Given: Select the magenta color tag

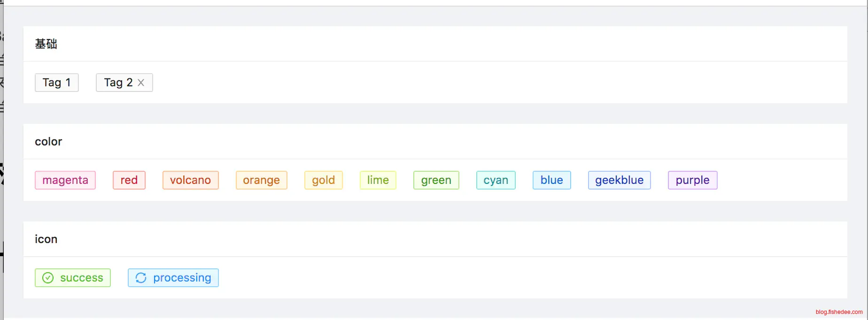Looking at the screenshot, I should 65,180.
